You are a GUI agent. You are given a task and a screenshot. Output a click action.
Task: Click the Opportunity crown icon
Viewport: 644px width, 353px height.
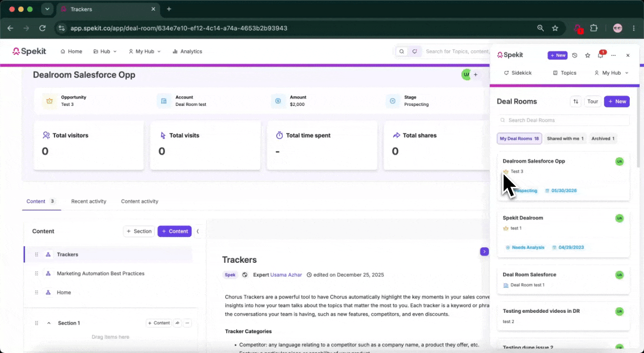pos(50,101)
